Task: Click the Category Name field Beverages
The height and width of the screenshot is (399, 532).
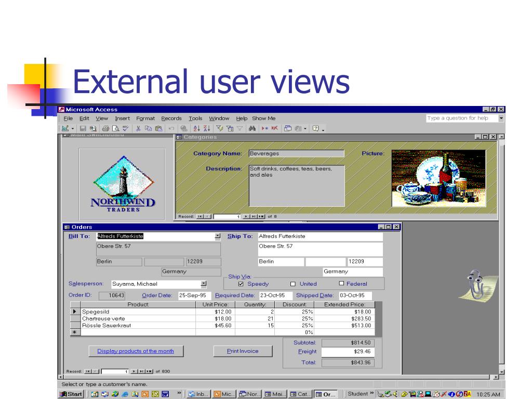Action: pyautogui.click(x=296, y=153)
